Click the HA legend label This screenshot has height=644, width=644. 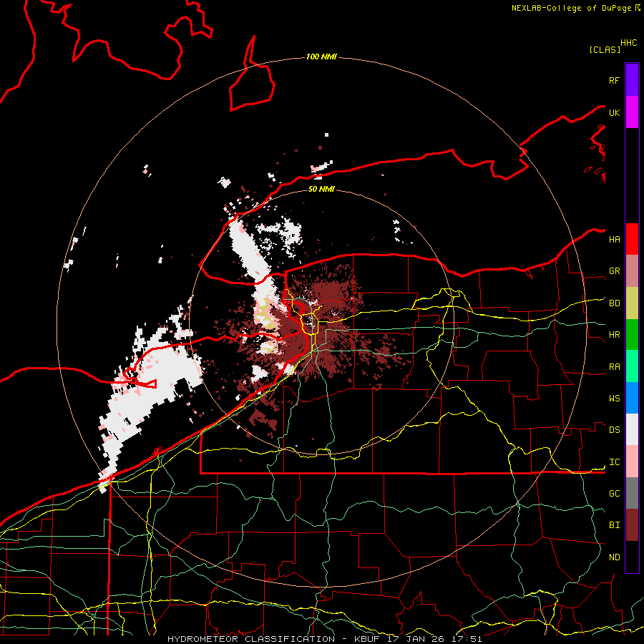pyautogui.click(x=614, y=239)
